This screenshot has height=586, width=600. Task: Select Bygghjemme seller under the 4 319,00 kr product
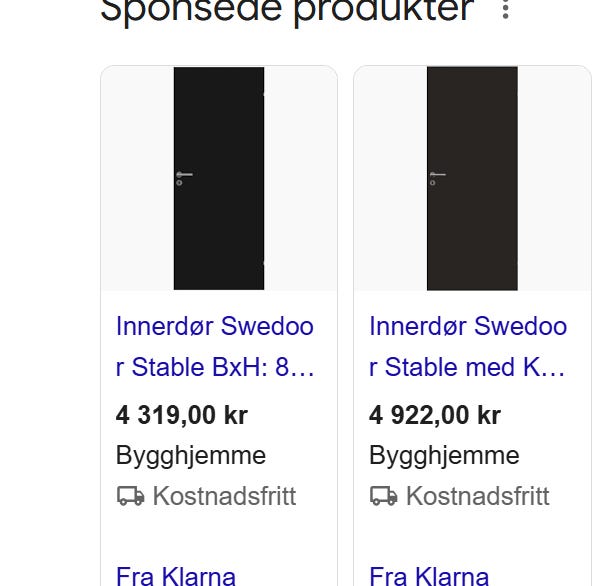(191, 456)
